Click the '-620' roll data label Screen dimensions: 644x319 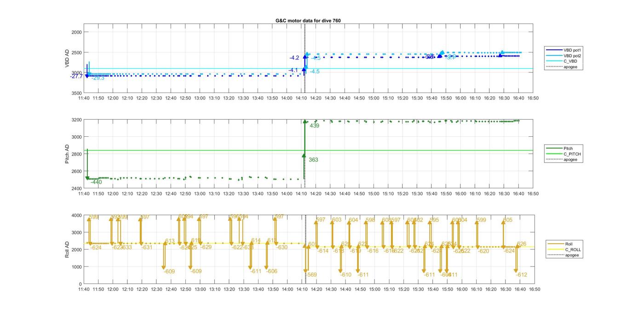click(483, 251)
